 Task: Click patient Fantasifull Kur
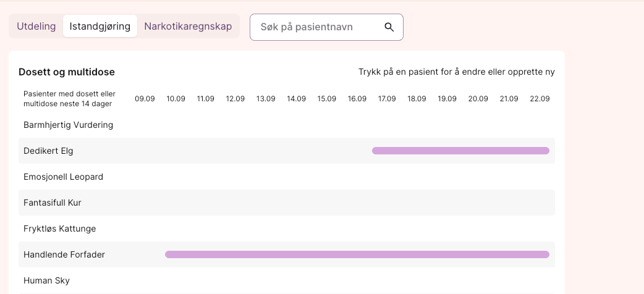point(53,203)
